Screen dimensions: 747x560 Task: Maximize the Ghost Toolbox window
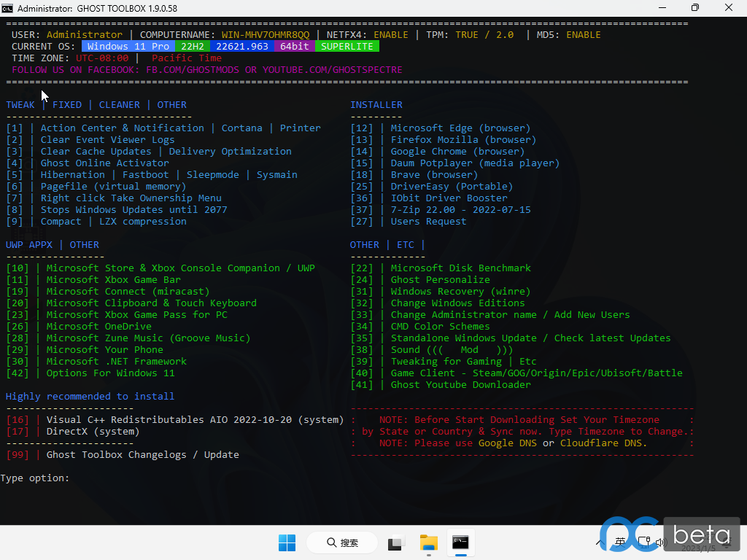pyautogui.click(x=695, y=8)
